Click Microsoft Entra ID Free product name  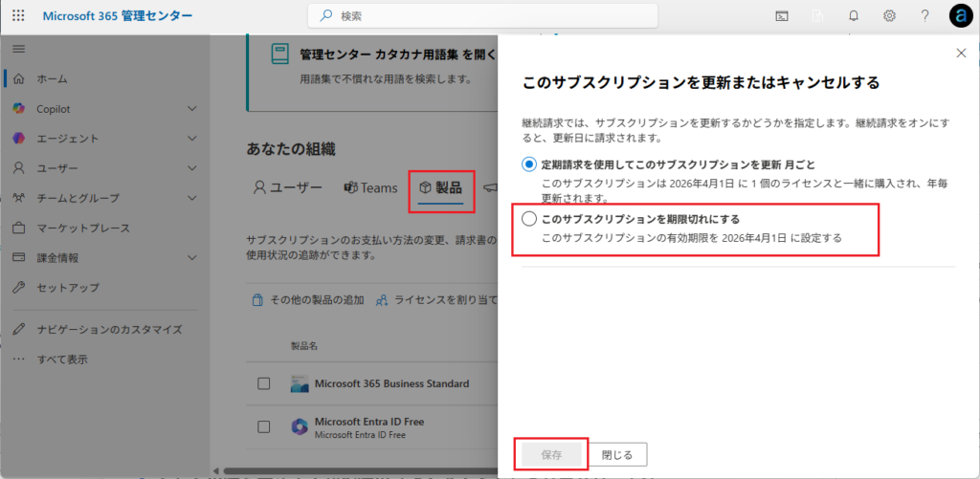369,422
